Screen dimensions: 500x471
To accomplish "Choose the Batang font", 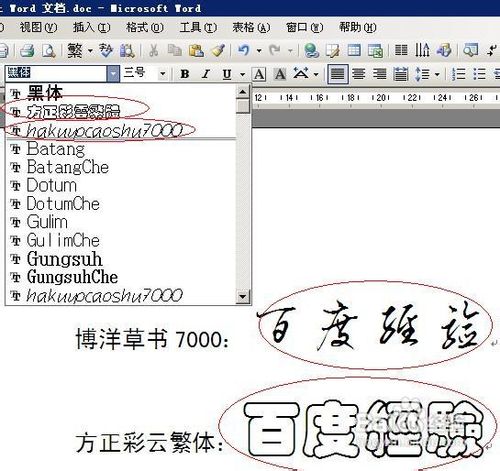I will [x=121, y=149].
